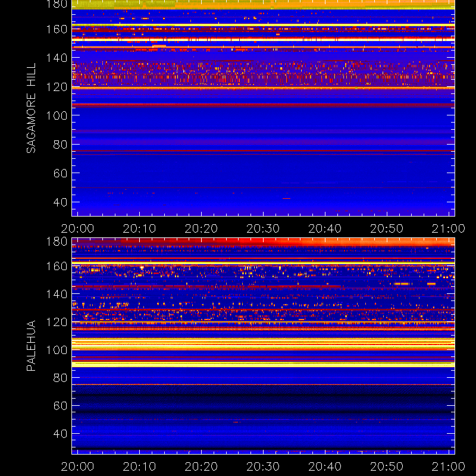Select 20:50 label below Sagamore Hill plot
The height and width of the screenshot is (476, 476).
(387, 228)
